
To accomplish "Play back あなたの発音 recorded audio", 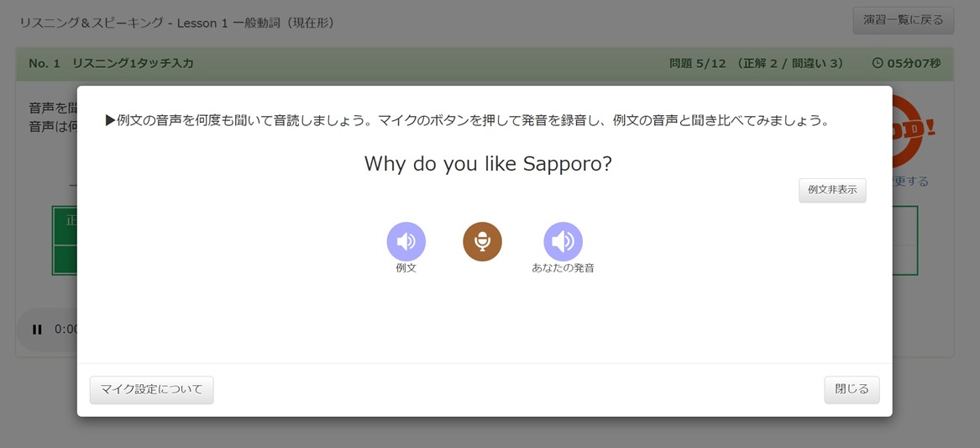I will pos(563,241).
